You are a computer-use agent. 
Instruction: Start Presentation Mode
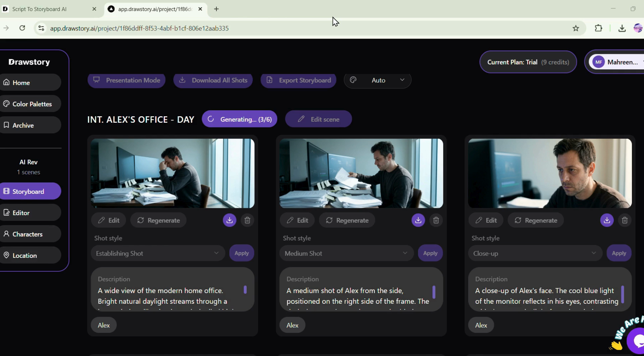click(127, 80)
